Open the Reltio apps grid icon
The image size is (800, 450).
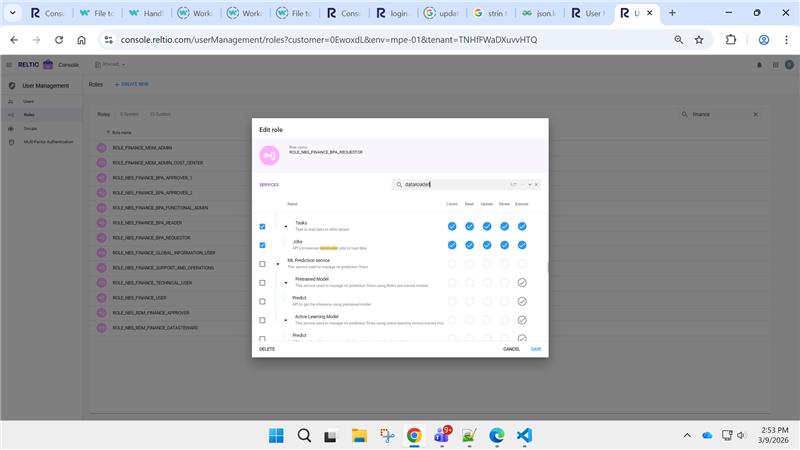click(x=776, y=65)
